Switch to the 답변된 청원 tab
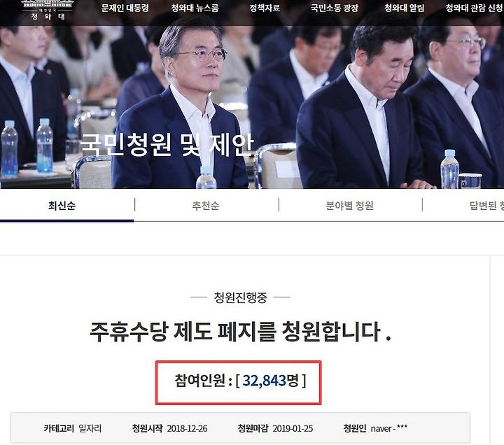Viewport: 504px width, 445px height. [x=486, y=205]
